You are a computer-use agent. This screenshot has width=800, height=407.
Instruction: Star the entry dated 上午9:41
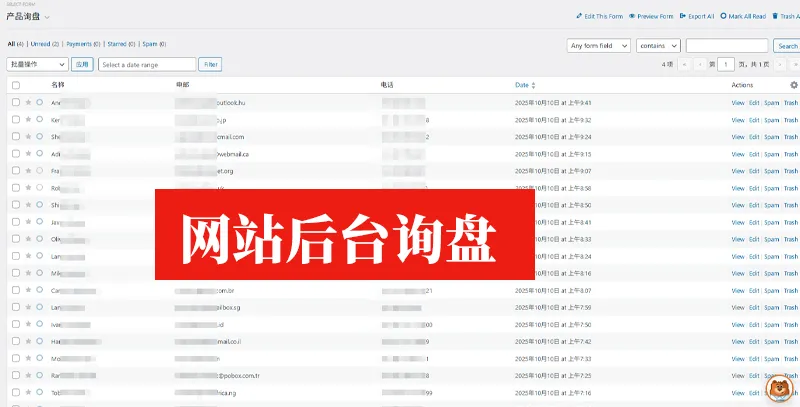[x=28, y=102]
